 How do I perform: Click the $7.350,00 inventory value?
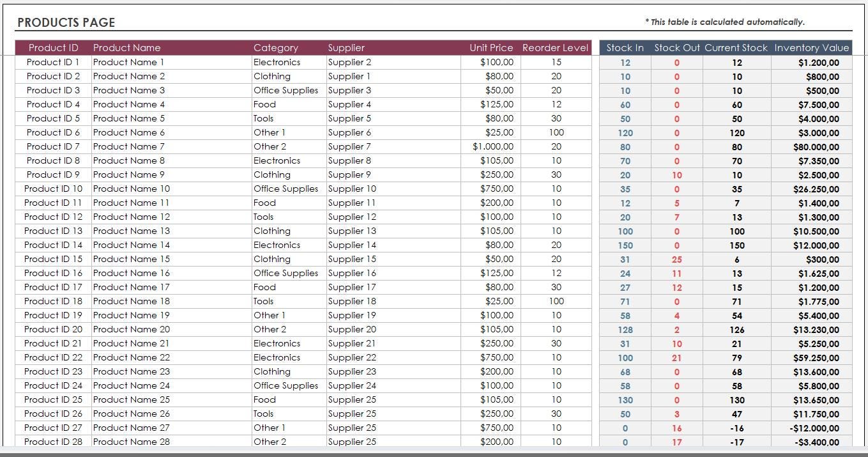pyautogui.click(x=811, y=161)
